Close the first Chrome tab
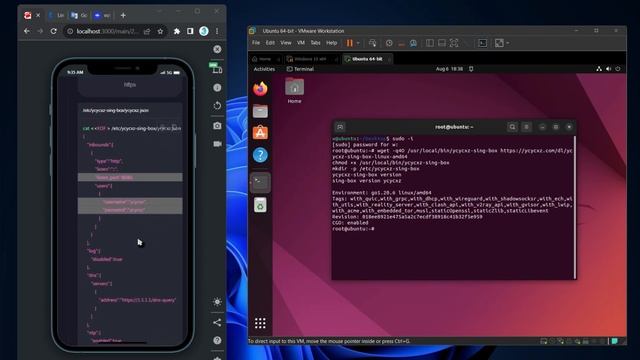This screenshot has width=640, height=360. (38, 15)
